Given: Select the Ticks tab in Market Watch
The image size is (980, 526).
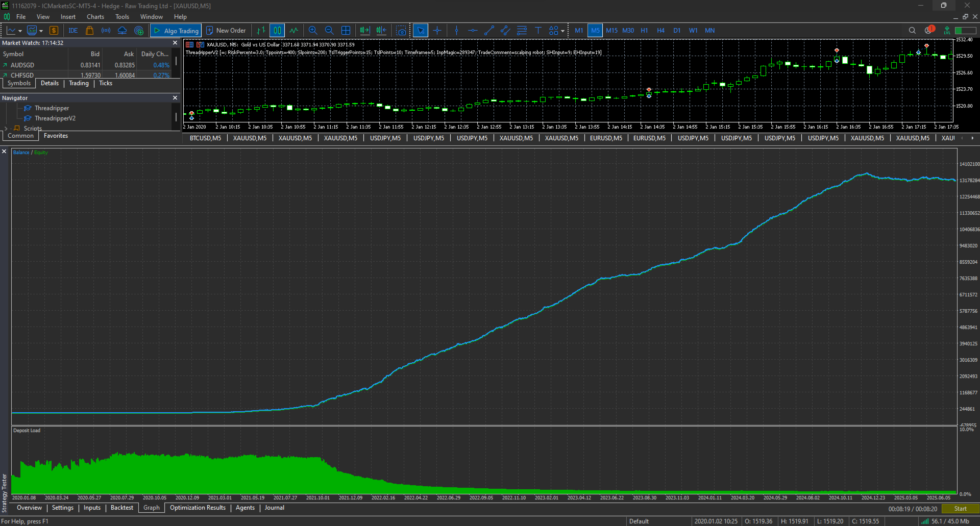Looking at the screenshot, I should point(106,83).
